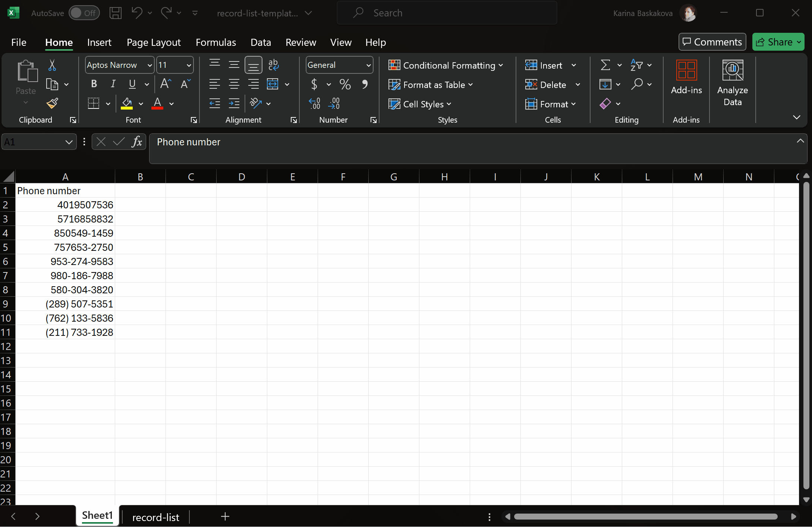Expand the Conditional Formatting menu

[x=446, y=65]
